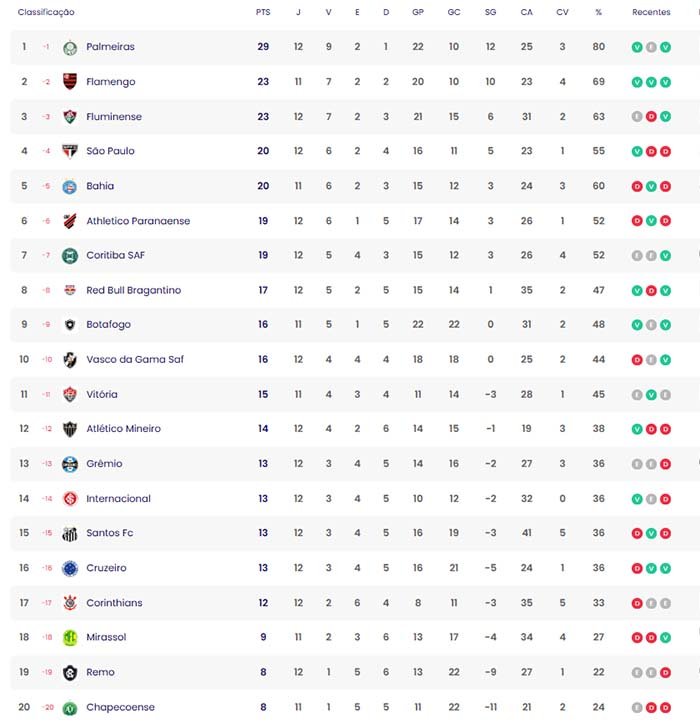The image size is (700, 728).
Task: Sort by the SG column header
Action: pos(490,12)
